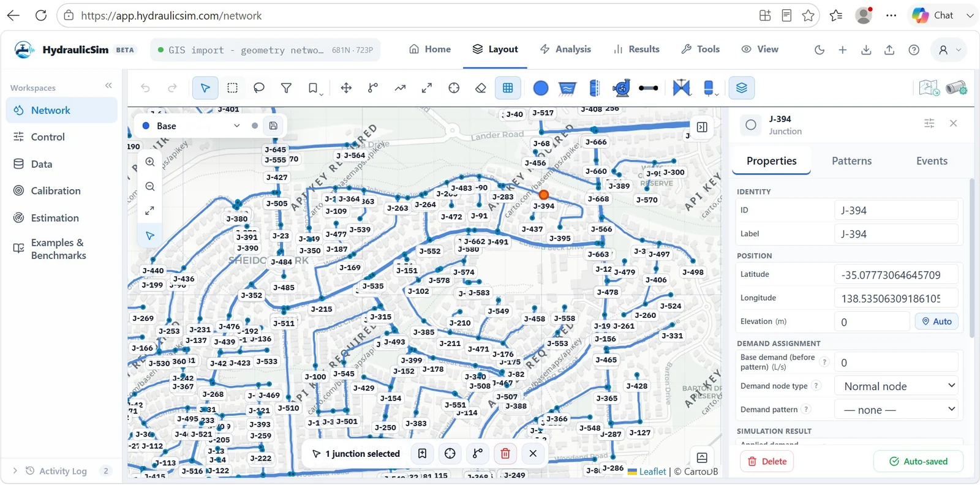Select the polyline trend tool

tap(400, 88)
